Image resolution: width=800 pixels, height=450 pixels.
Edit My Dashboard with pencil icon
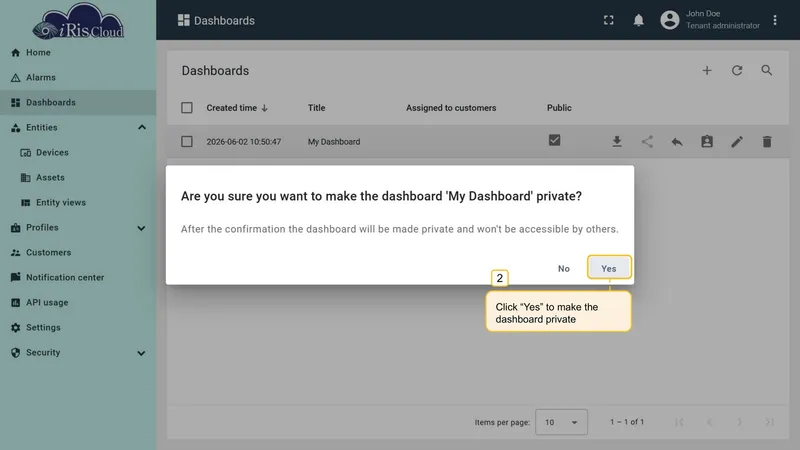tap(737, 142)
